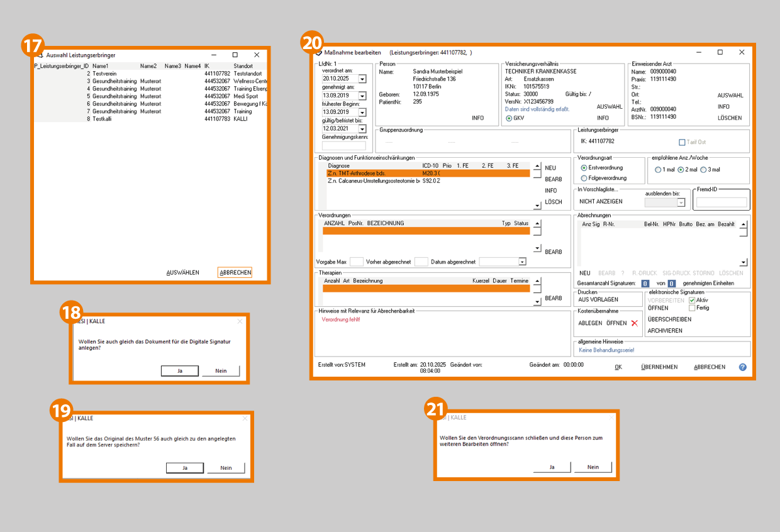Open the Datum abgerechnet dropdown
Screen dimensions: 780x532
[522, 262]
